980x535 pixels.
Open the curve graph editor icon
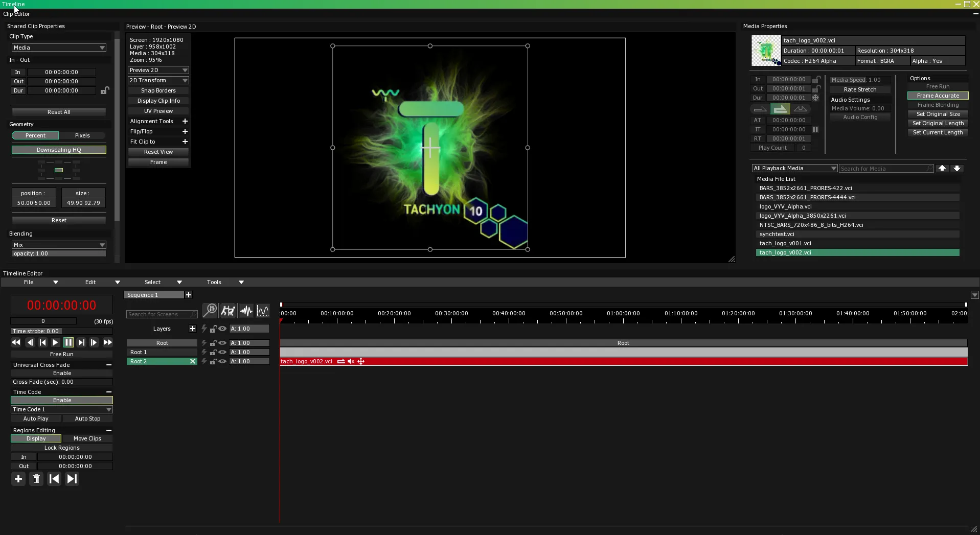point(263,310)
